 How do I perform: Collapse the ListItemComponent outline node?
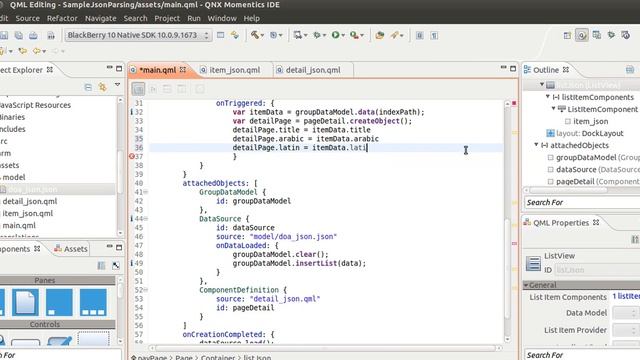(553, 109)
